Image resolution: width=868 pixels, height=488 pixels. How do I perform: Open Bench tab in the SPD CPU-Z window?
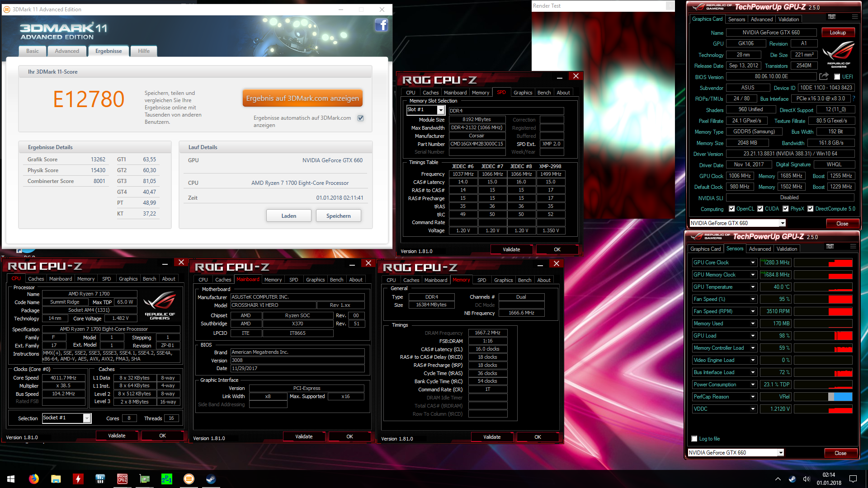tap(544, 93)
